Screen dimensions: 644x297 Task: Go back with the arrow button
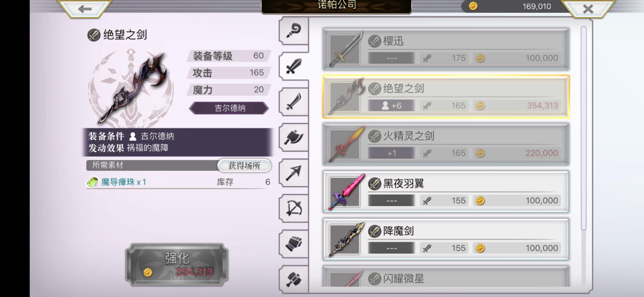pos(85,9)
